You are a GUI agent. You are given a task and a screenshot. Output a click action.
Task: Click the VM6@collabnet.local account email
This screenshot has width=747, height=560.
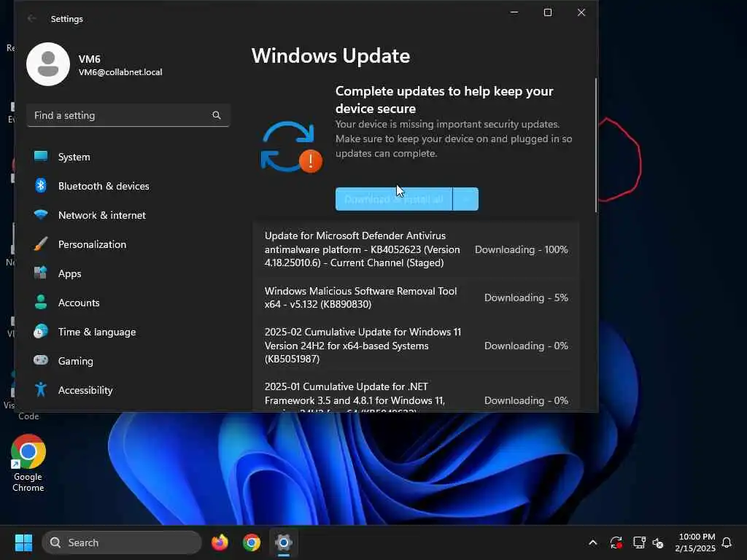pyautogui.click(x=120, y=72)
